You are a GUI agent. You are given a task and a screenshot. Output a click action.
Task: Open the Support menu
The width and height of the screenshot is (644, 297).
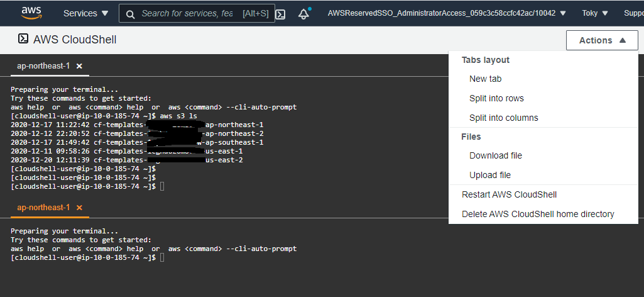[x=634, y=13]
